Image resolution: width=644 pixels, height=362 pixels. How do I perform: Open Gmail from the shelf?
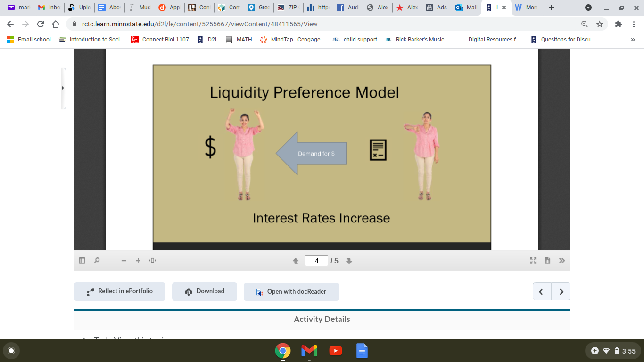pyautogui.click(x=308, y=351)
